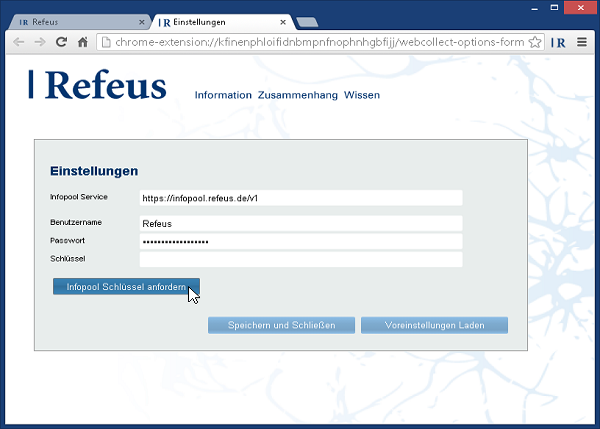This screenshot has height=429, width=600.
Task: Click the Refeus logo on the page
Action: click(x=98, y=86)
